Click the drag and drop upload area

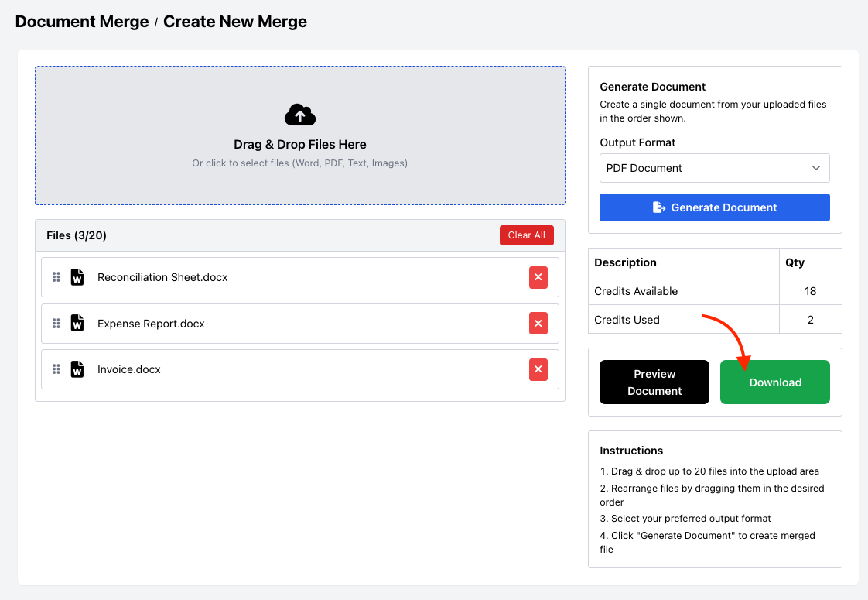pos(299,135)
